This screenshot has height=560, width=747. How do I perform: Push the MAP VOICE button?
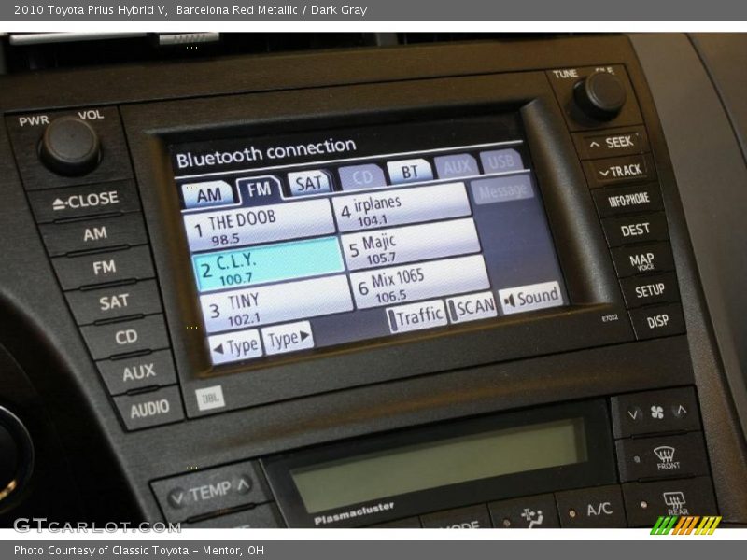[x=641, y=261]
